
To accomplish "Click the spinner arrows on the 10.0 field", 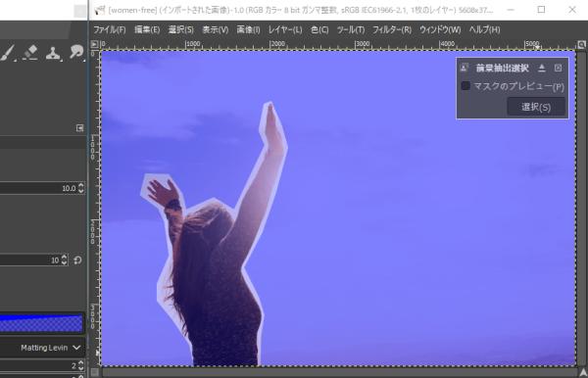I will coord(81,188).
